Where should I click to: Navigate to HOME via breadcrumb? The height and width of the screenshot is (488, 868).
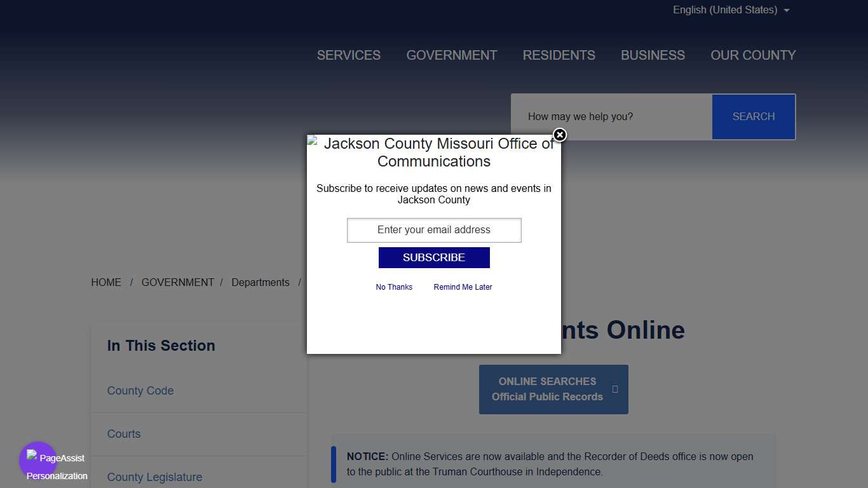pos(106,282)
